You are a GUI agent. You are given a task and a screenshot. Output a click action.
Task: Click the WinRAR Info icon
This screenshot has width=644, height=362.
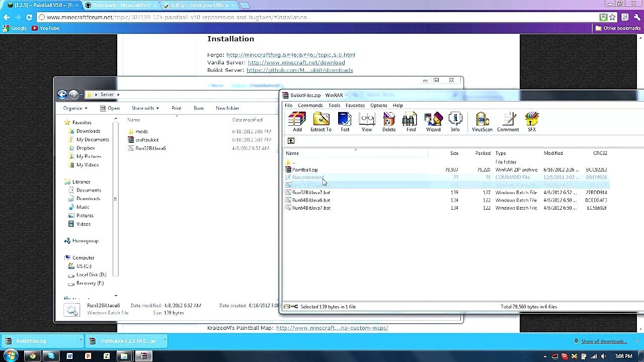pos(455,122)
